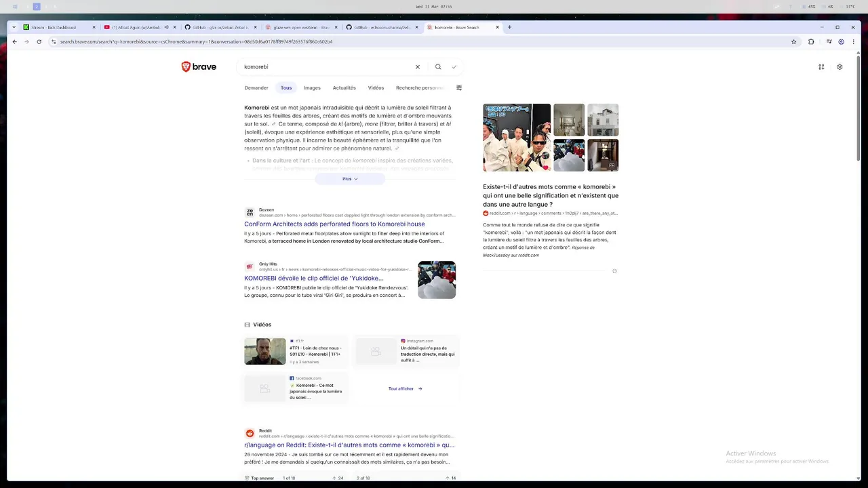Open the large group photo in the image grid
This screenshot has width=868, height=488.
point(517,138)
